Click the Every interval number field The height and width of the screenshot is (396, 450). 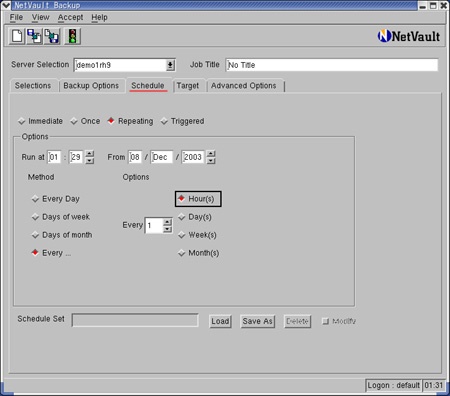pos(154,226)
